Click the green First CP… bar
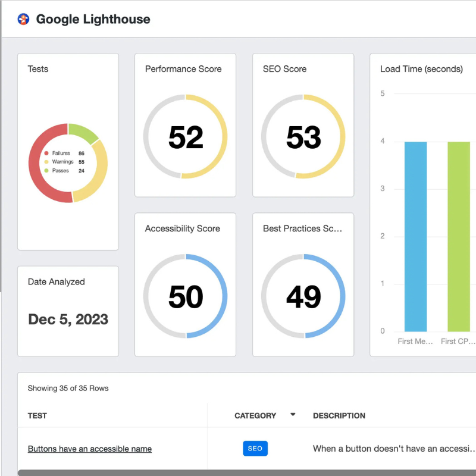 pos(459,236)
